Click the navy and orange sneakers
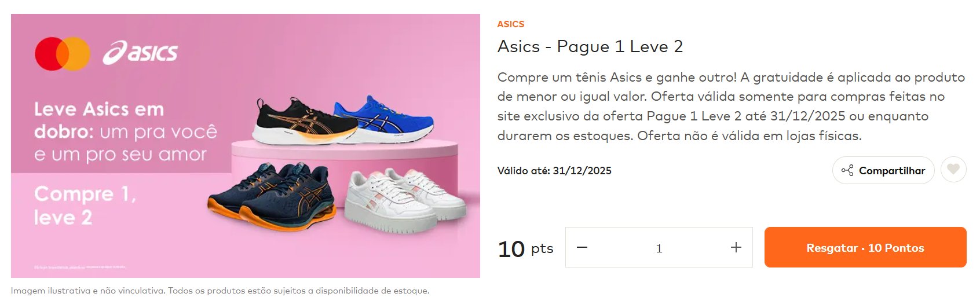Screen dimensions: 980x297 point(272,195)
